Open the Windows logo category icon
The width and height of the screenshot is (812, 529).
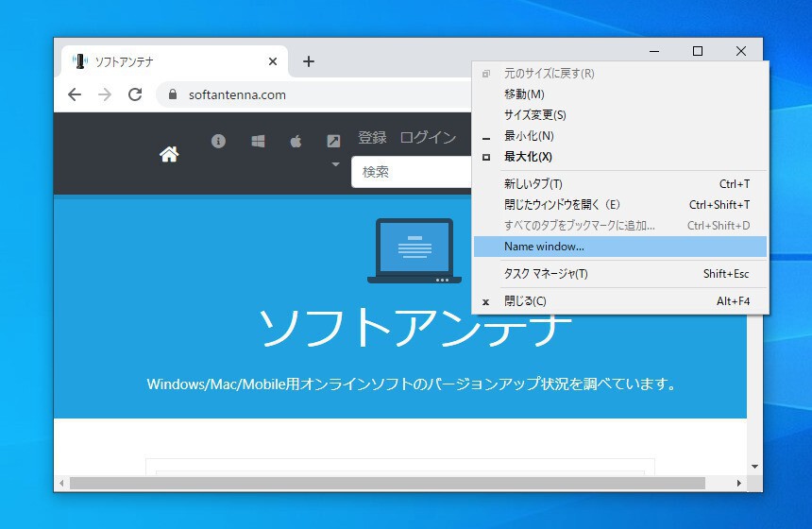[x=258, y=141]
